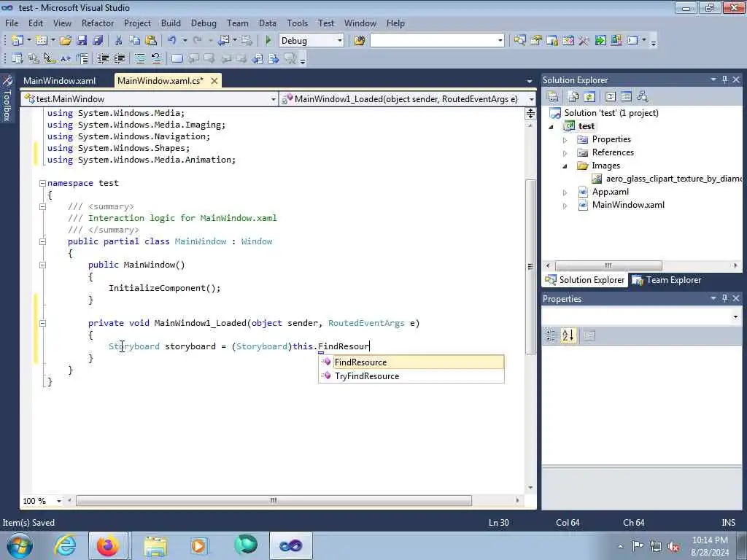Screen dimensions: 747x560
Task: Open the Build menu
Action: (x=171, y=23)
